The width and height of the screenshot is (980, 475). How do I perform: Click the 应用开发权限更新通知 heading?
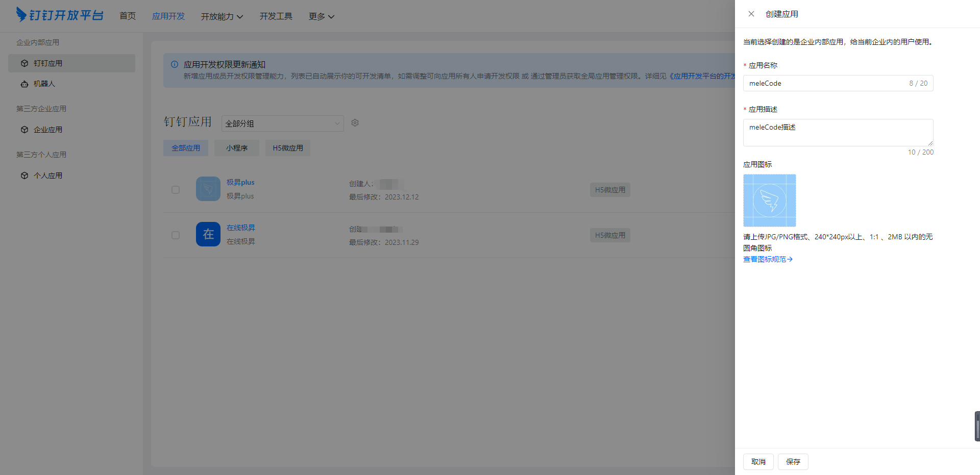tap(225, 64)
